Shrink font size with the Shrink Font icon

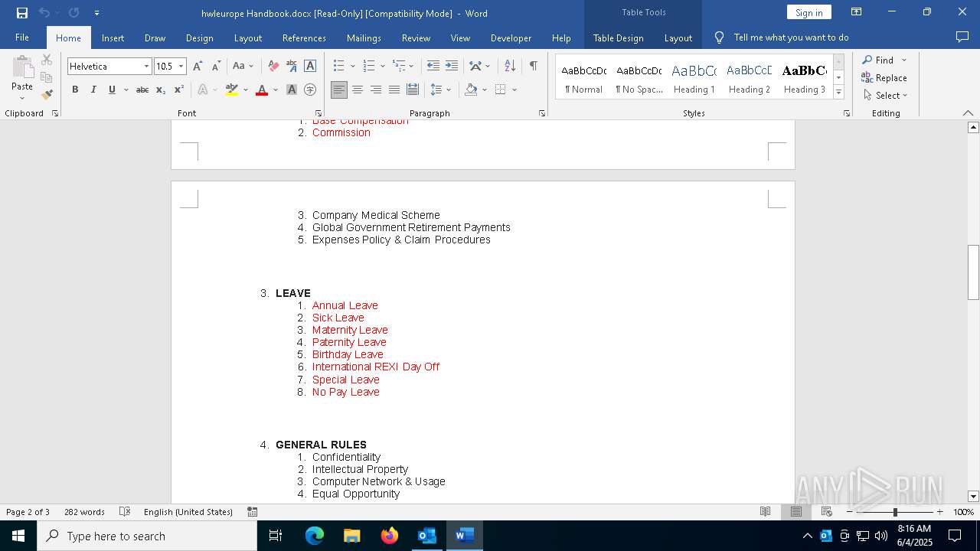(216, 67)
